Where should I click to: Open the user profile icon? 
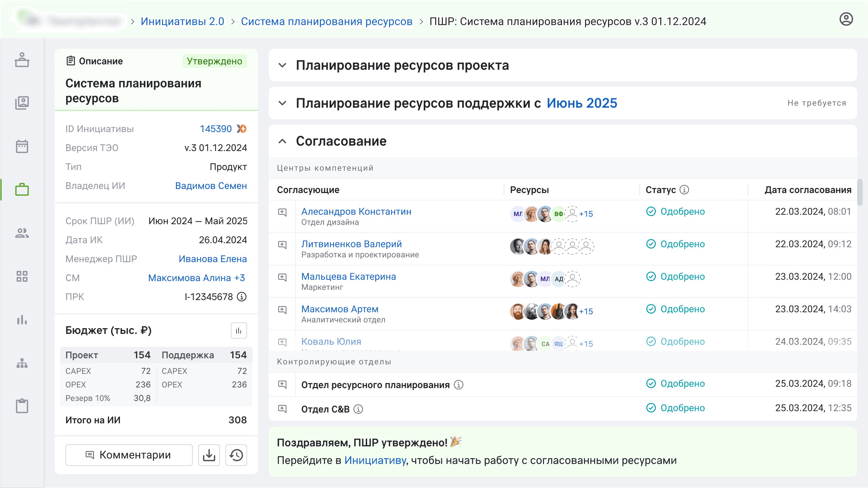point(846,19)
